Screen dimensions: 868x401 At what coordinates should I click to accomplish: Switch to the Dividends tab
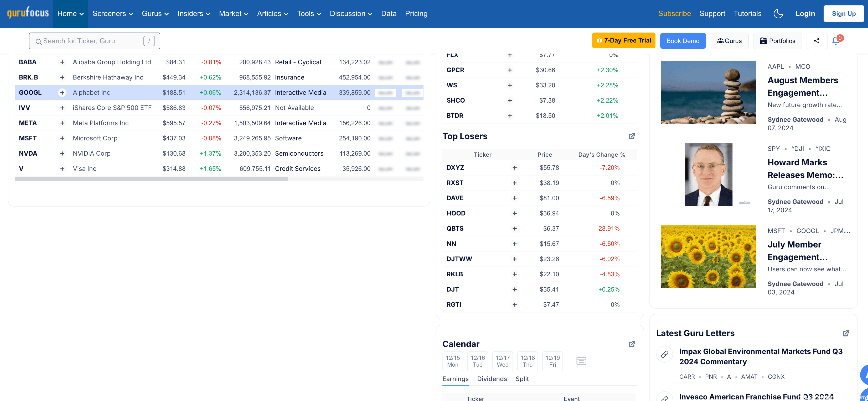point(492,379)
